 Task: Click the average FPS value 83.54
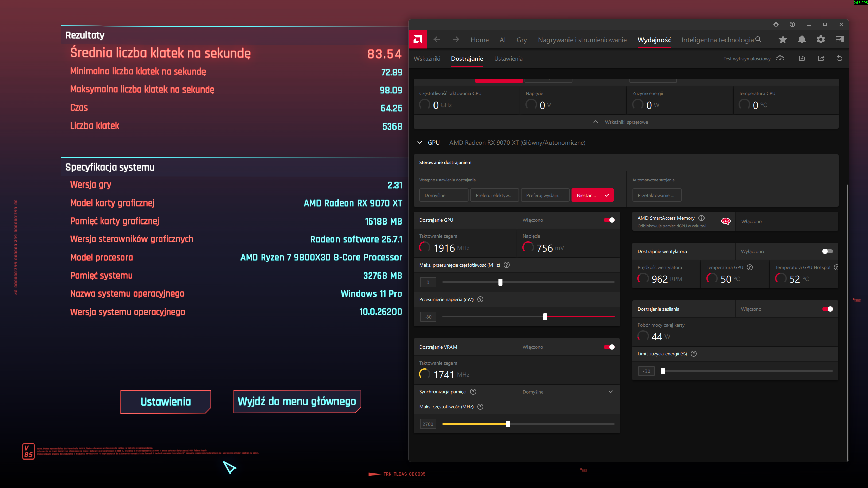coord(385,54)
